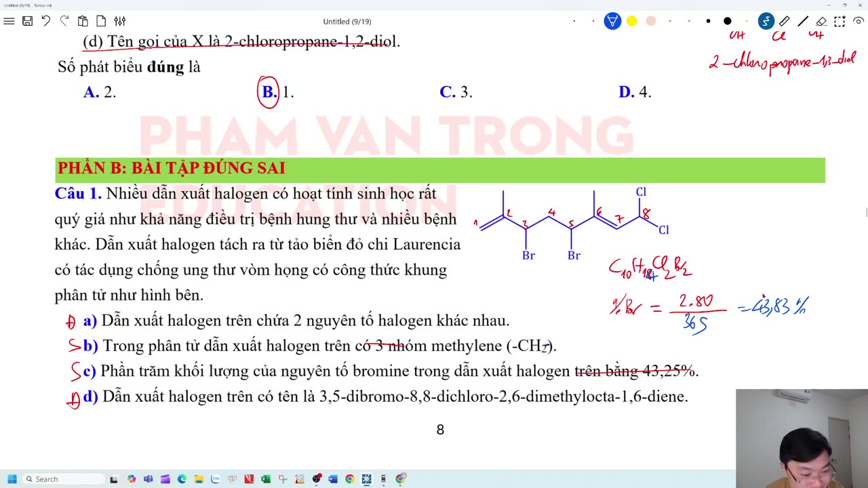The width and height of the screenshot is (868, 488).
Task: Click statement a) about 2 halogen elements
Action: 296,321
